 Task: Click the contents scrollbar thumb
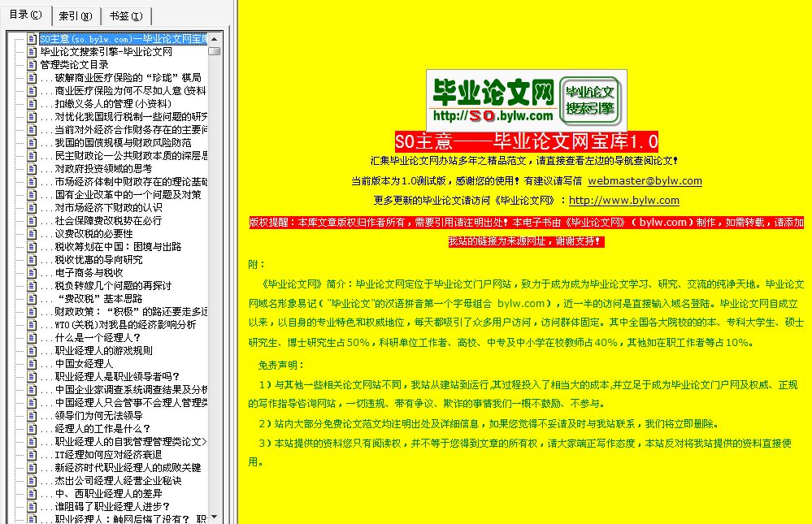pos(214,51)
